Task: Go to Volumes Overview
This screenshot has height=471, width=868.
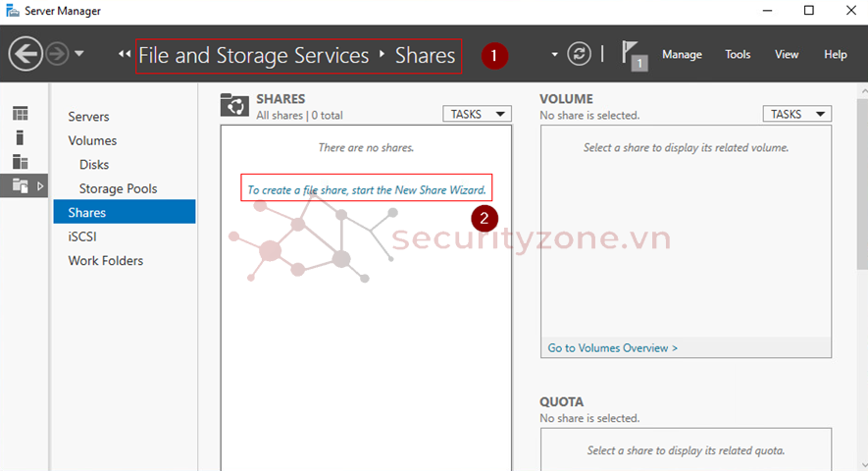Action: point(612,347)
